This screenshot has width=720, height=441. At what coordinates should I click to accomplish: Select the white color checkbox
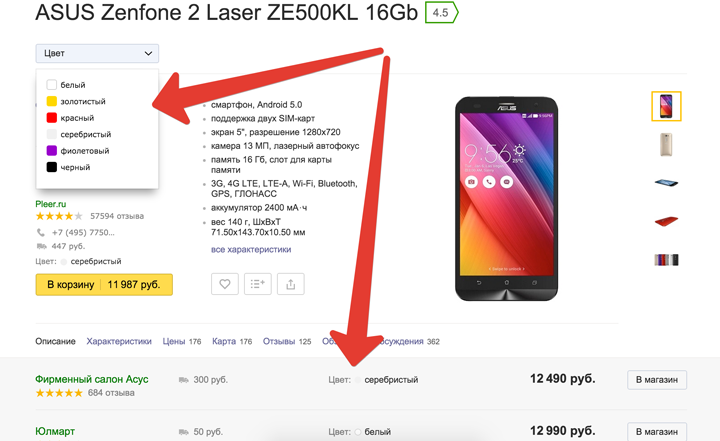coord(52,85)
